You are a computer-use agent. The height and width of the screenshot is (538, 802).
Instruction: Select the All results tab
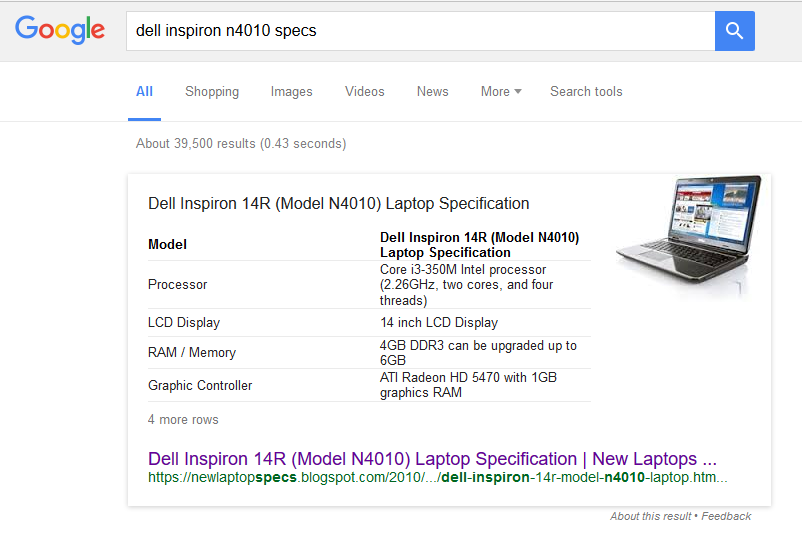144,92
